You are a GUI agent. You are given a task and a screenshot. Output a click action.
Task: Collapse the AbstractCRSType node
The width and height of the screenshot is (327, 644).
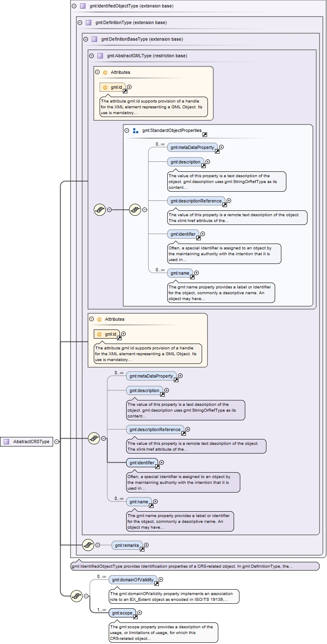tap(56, 442)
